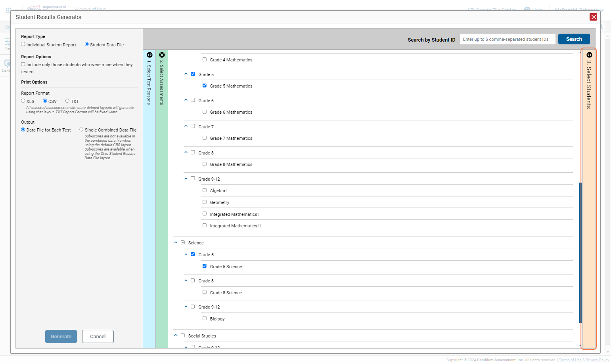Collapse the Grade 5 group above Grade 5 Mathematics
Viewport: 611px width, 364px height.
click(x=186, y=74)
